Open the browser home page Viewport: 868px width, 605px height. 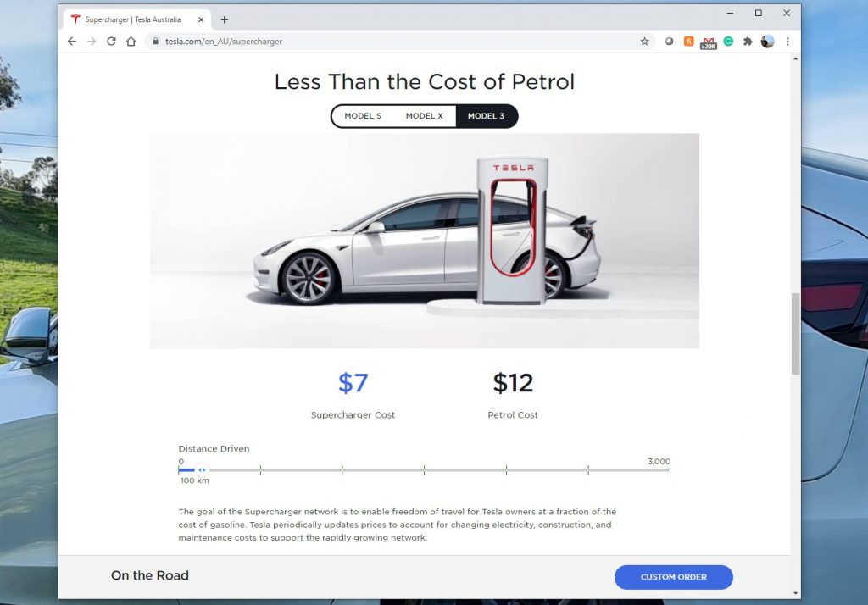pyautogui.click(x=131, y=42)
